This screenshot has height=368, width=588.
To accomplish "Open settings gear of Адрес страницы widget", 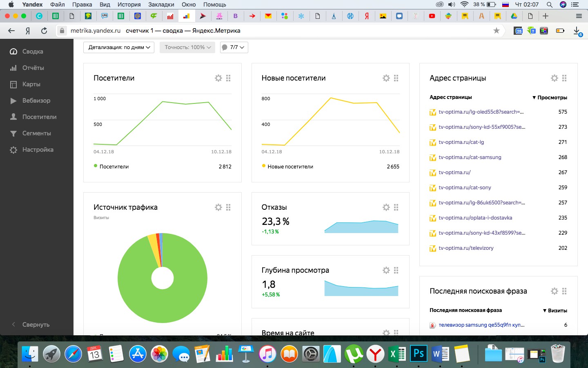I will pyautogui.click(x=555, y=78).
